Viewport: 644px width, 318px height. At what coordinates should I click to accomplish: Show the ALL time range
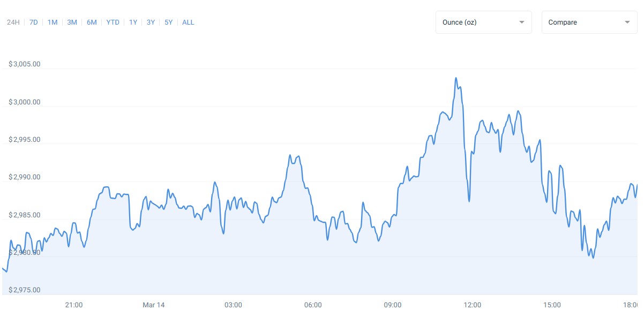click(188, 22)
